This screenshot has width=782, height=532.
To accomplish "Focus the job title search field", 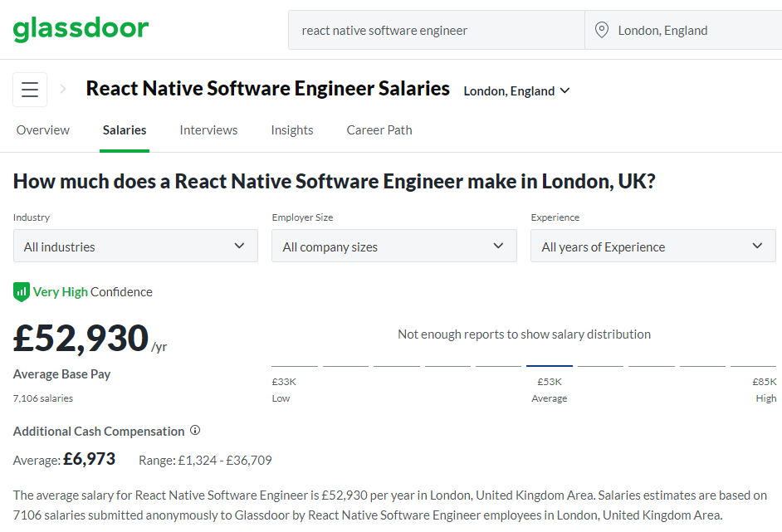I will pos(437,31).
